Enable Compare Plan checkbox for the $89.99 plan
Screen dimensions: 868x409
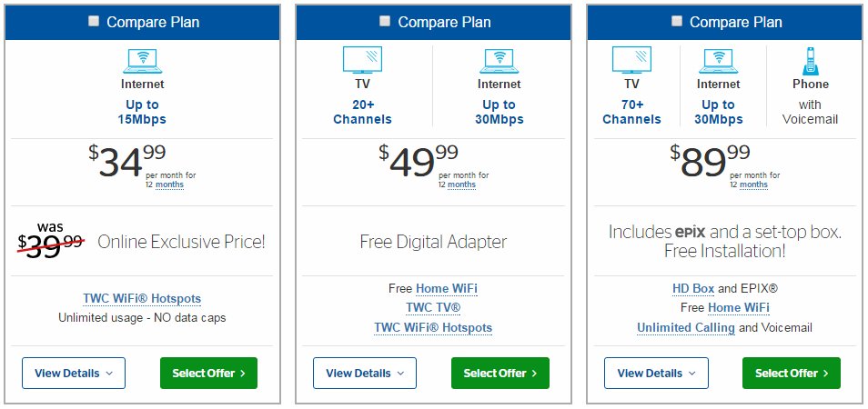(676, 21)
